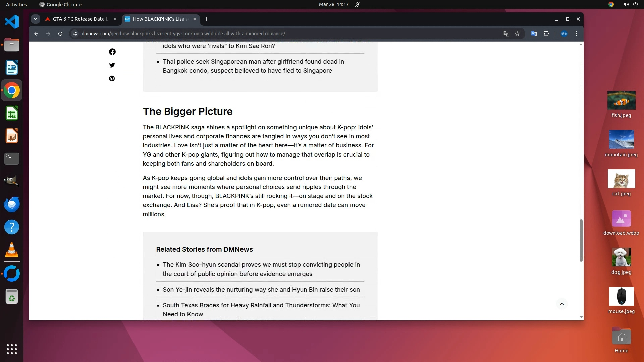Open a new tab with plus button

coord(207,19)
